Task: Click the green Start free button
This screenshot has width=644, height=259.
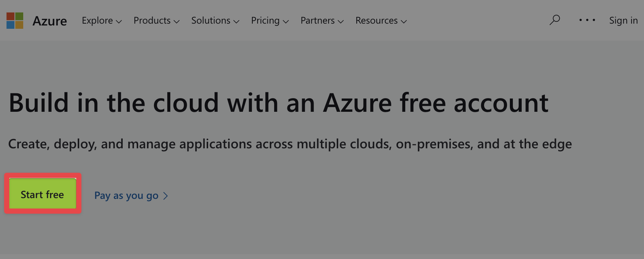Action: [42, 194]
